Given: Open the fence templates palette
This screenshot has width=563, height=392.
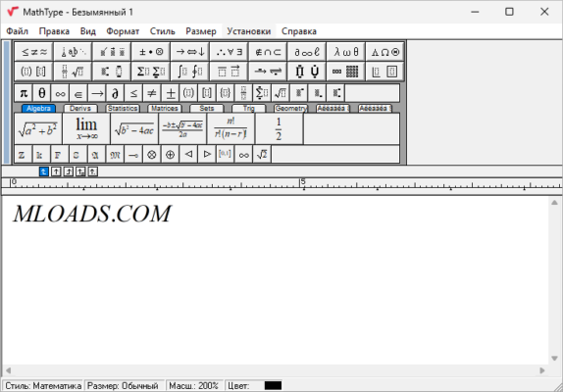Looking at the screenshot, I should pos(34,72).
